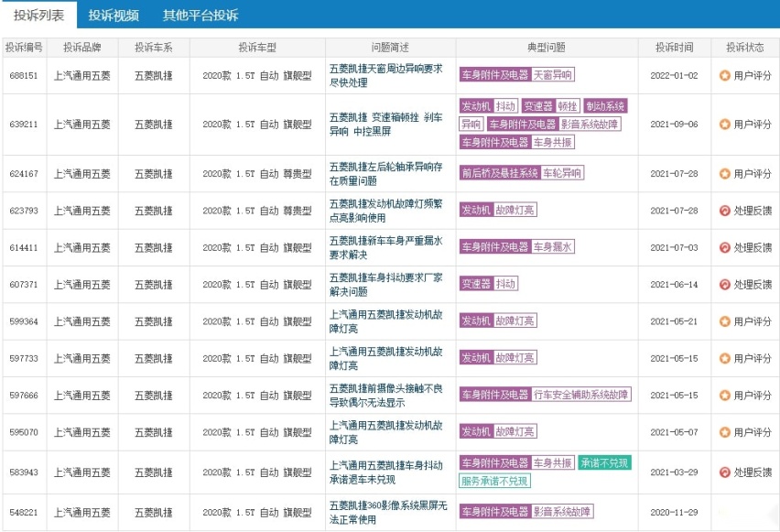
Task: Click date 2020-11-29
Action: (674, 513)
